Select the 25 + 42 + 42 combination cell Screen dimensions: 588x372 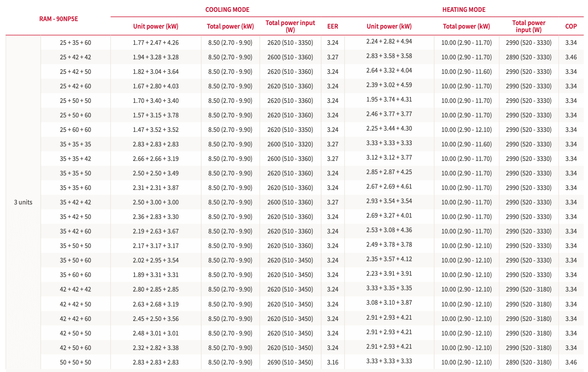76,57
